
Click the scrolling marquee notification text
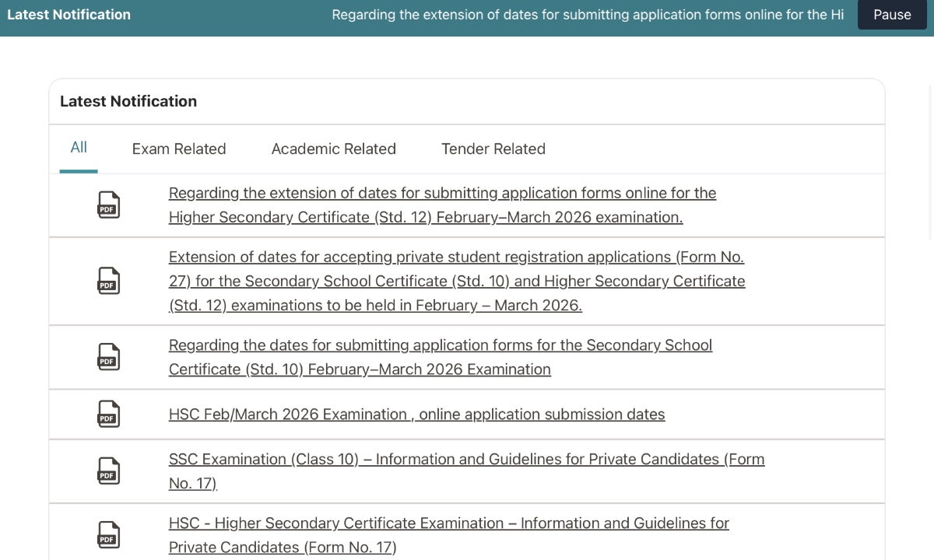coord(588,15)
